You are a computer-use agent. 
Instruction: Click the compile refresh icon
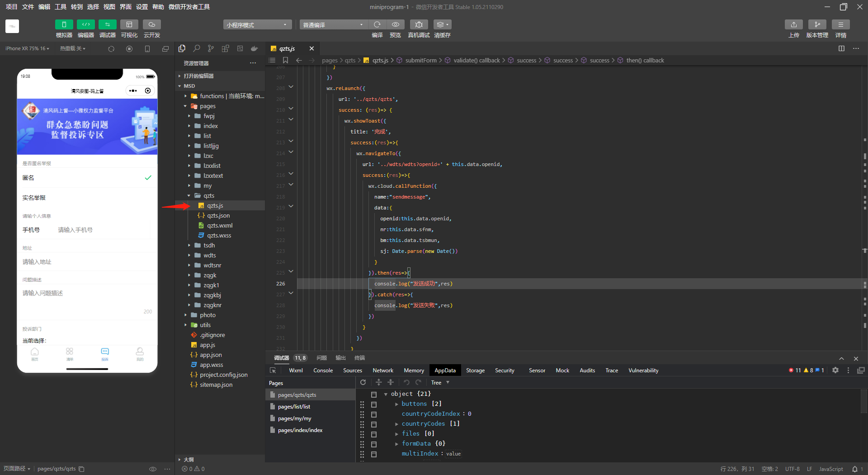click(377, 24)
